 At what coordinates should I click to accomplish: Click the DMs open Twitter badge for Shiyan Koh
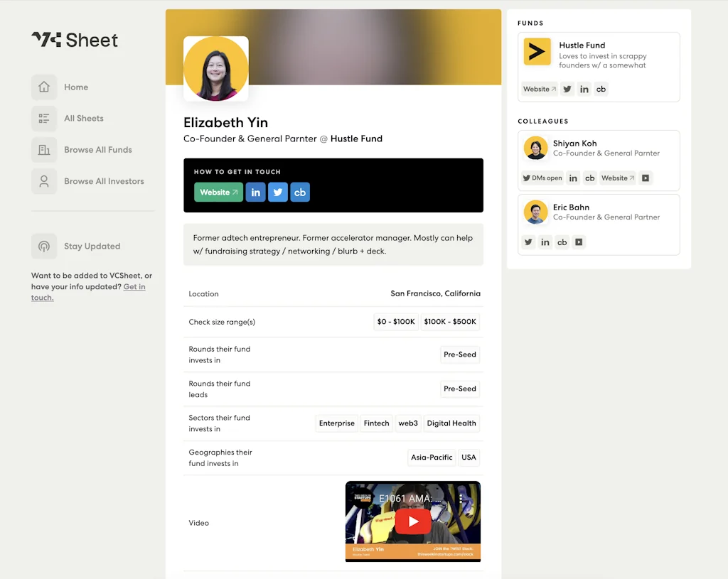point(542,178)
